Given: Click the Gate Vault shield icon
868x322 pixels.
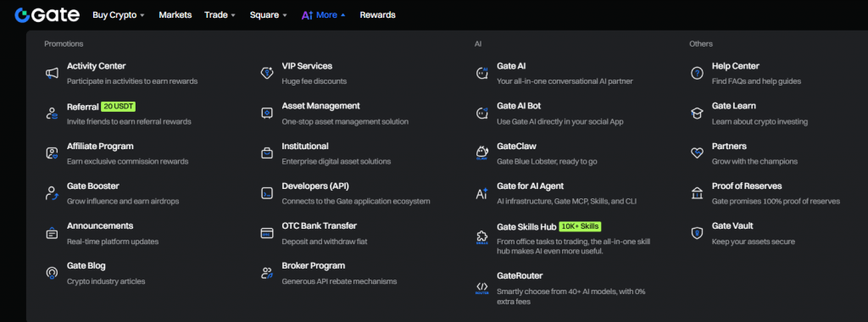Looking at the screenshot, I should (x=697, y=233).
